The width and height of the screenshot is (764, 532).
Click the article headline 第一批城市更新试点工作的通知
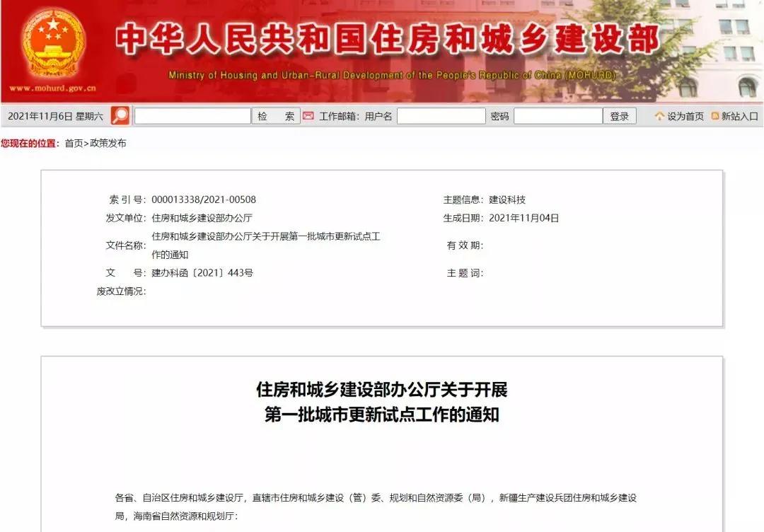pos(382,415)
